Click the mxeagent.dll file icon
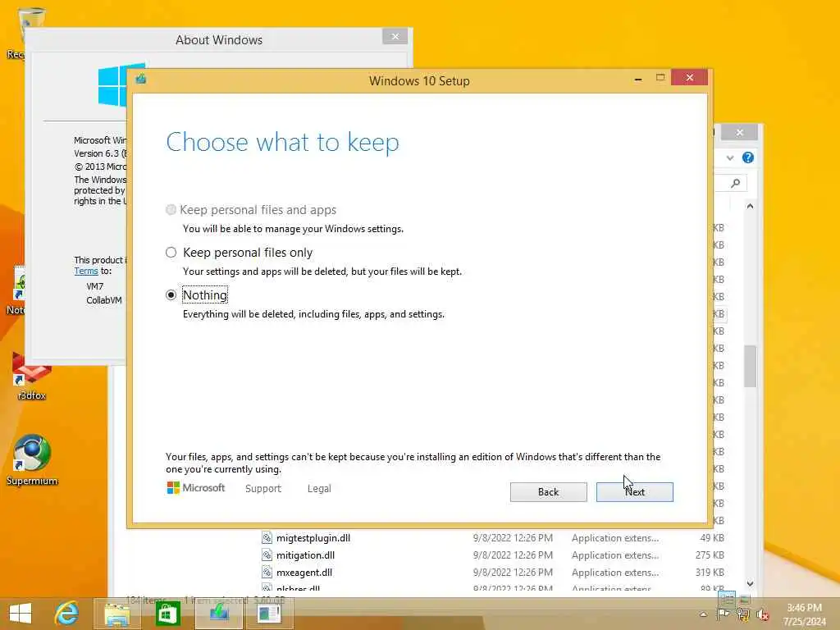 pos(267,572)
